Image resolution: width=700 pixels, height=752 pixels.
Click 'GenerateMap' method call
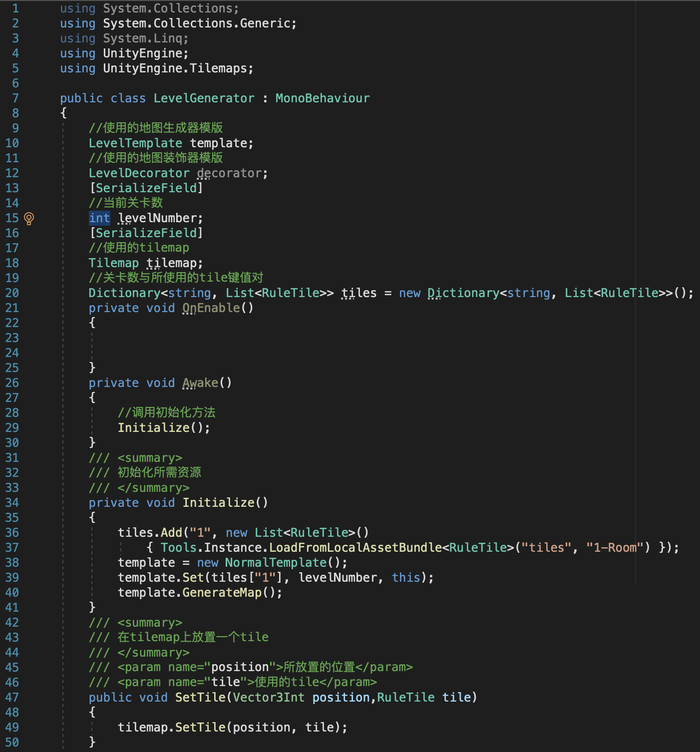[x=222, y=593]
